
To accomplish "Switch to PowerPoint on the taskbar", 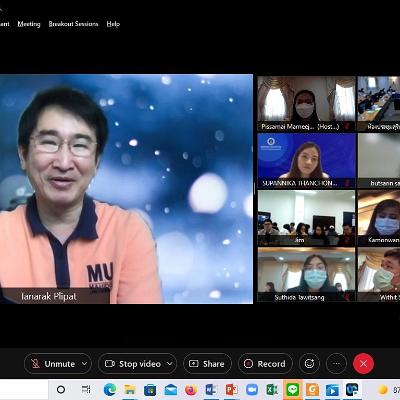I will (x=232, y=389).
